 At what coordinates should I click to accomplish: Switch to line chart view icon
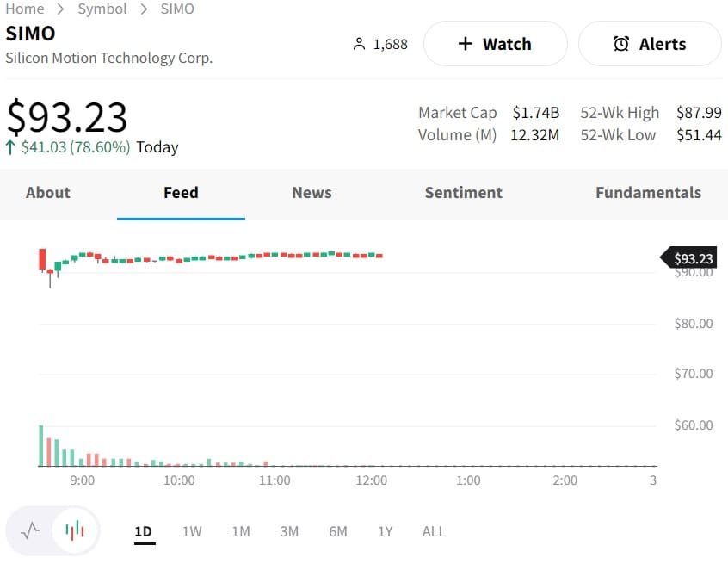[30, 530]
